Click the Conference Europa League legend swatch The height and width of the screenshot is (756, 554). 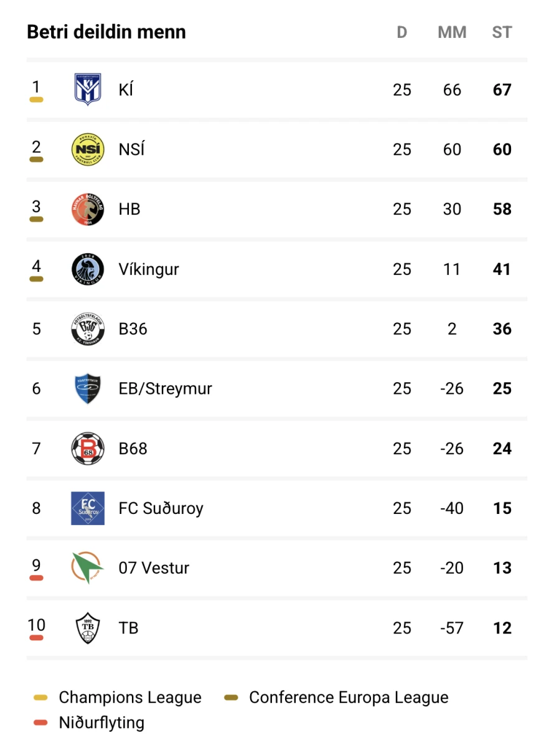click(231, 698)
